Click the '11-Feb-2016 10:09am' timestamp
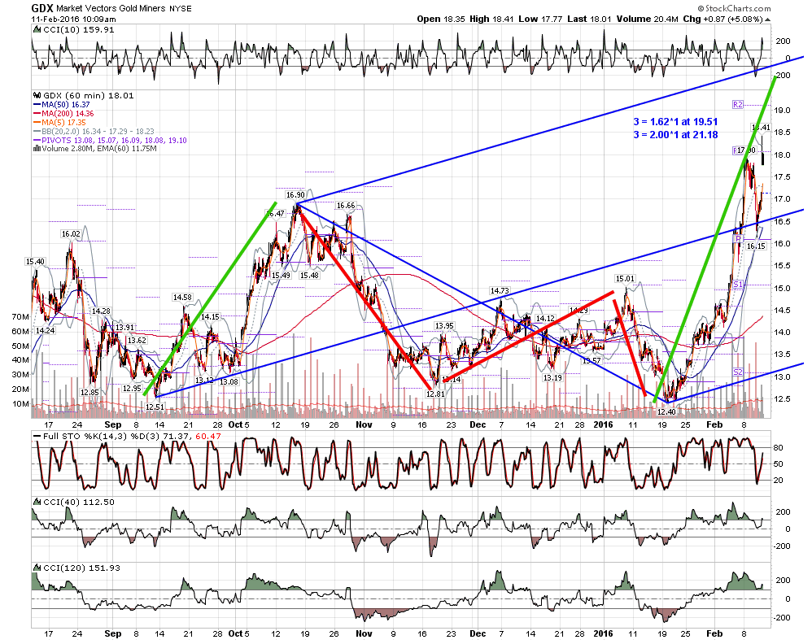Screen dimensions: 812x644 (x=73, y=20)
